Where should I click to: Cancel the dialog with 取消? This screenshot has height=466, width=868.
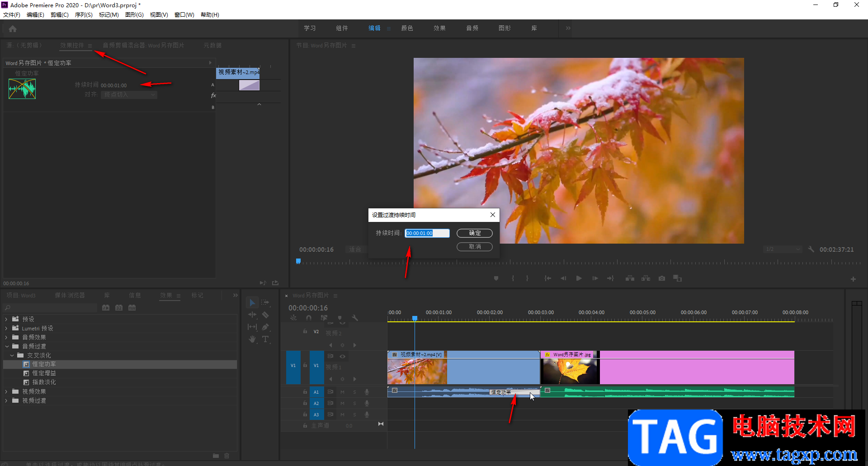[x=475, y=247]
